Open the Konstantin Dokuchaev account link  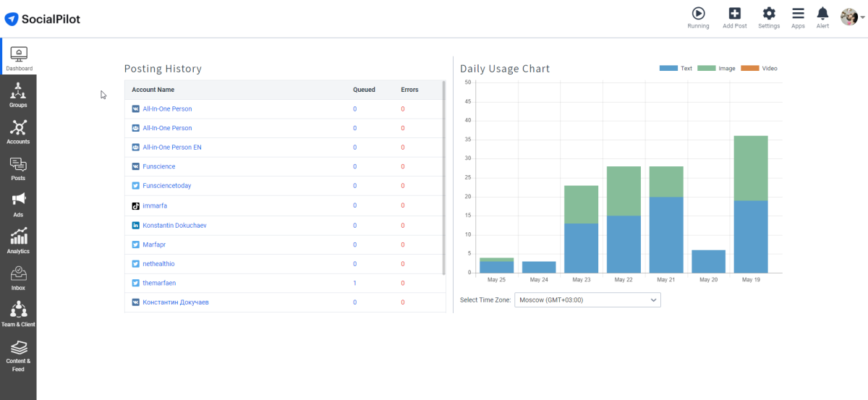pos(175,225)
